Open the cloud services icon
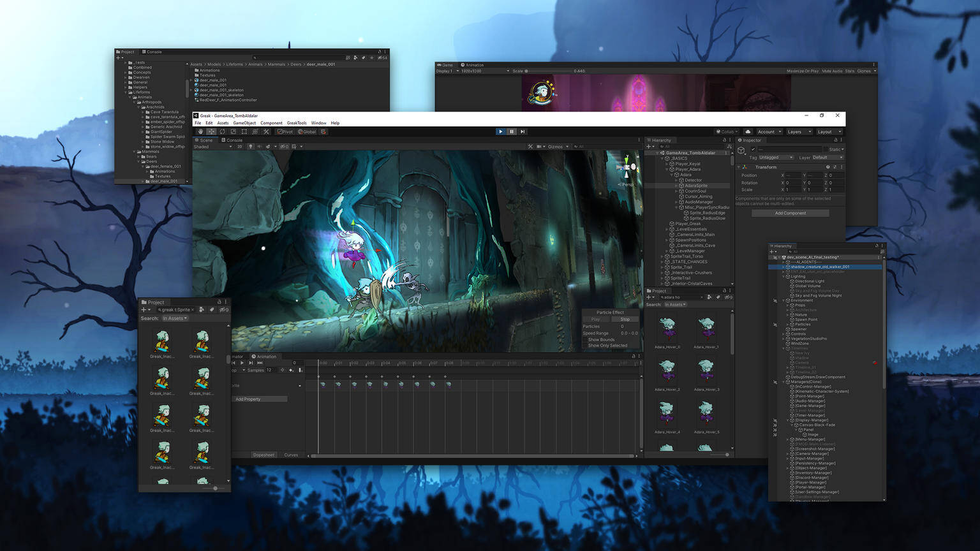This screenshot has width=980, height=551. [x=748, y=132]
